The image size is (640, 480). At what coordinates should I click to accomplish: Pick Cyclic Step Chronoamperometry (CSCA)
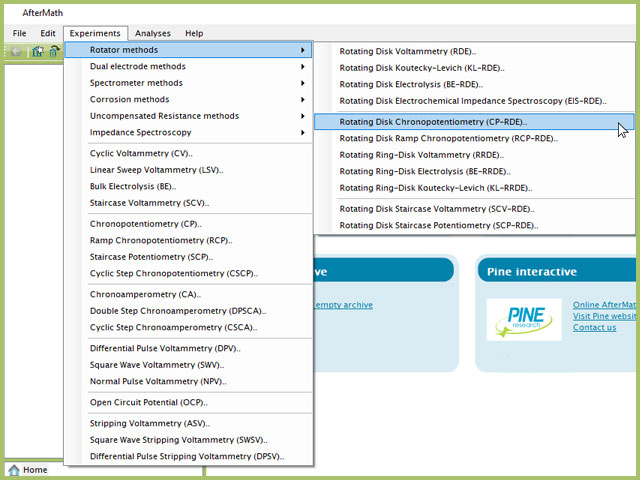188,327
